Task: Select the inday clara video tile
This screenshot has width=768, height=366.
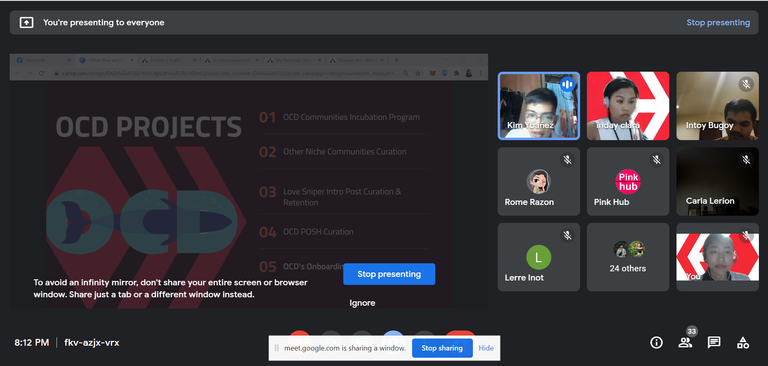Action: point(627,106)
